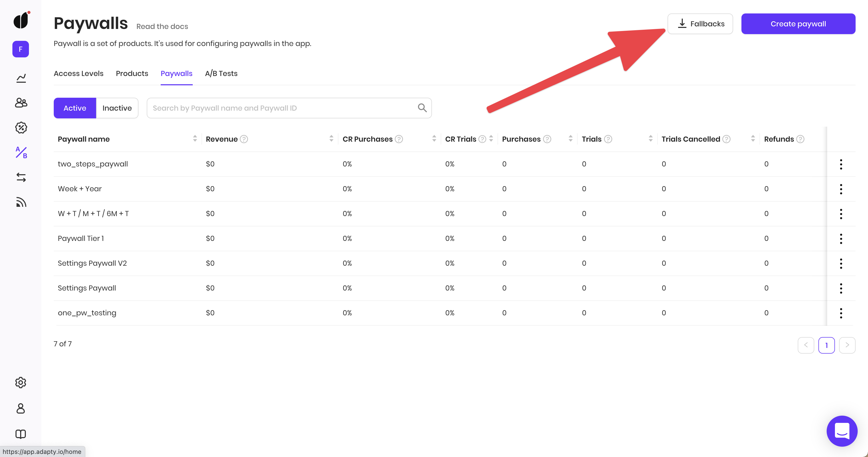Open the A/B testing icon sidebar

coord(21,152)
